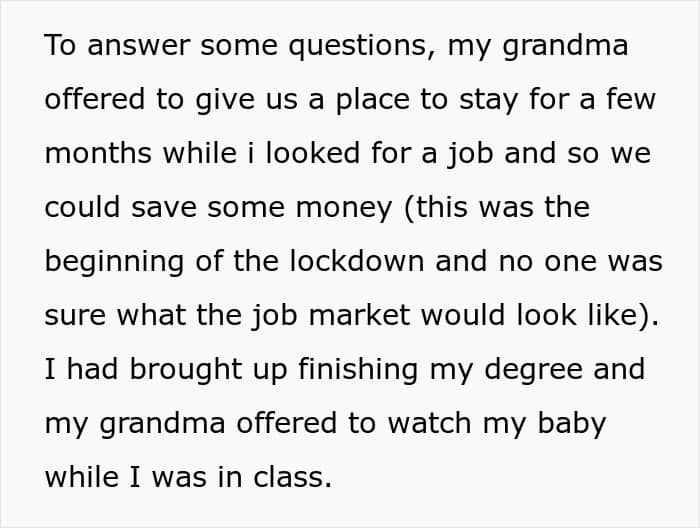Image resolution: width=700 pixels, height=528 pixels.
Task: Click the phrase 'no one was'
Action: pos(581,262)
